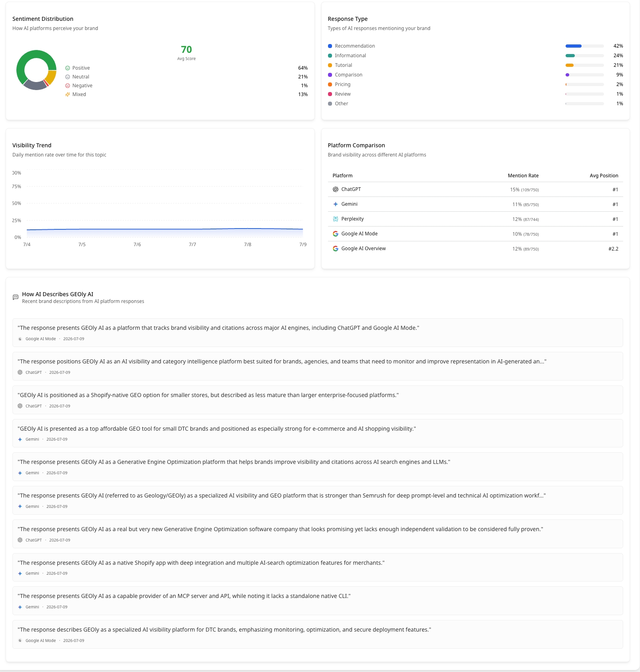
Task: Click the Neutral sentiment face icon
Action: [68, 77]
